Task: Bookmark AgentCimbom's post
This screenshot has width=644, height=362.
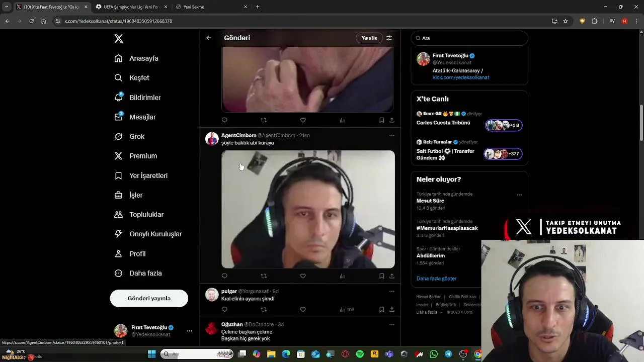Action: [x=382, y=276]
